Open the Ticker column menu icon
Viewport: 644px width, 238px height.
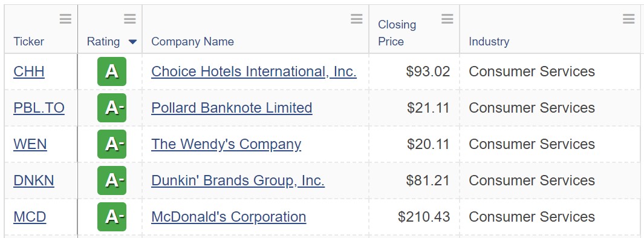tap(65, 19)
